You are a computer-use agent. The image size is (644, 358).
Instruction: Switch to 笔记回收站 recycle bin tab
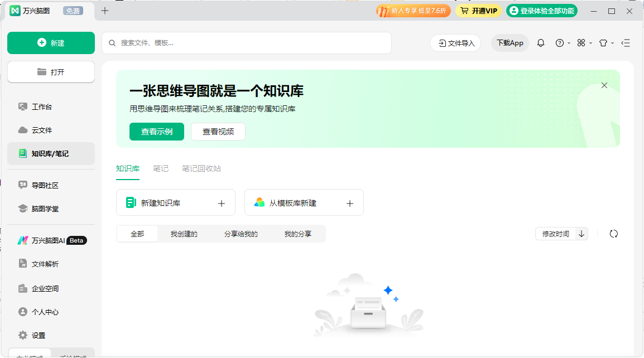(201, 169)
